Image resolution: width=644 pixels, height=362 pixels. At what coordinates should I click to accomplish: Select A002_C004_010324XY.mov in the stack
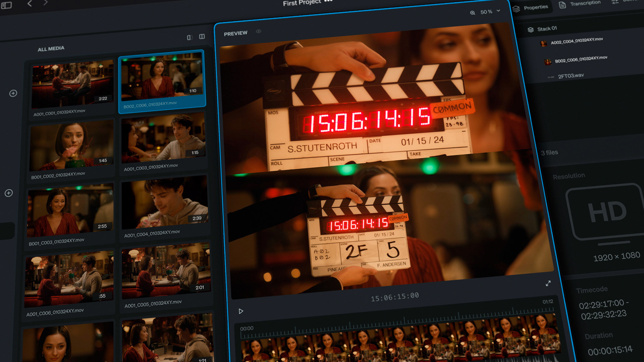pyautogui.click(x=576, y=41)
